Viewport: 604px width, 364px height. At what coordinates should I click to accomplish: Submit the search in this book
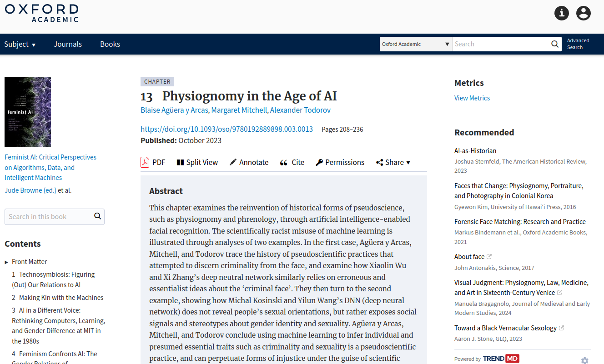click(x=97, y=216)
